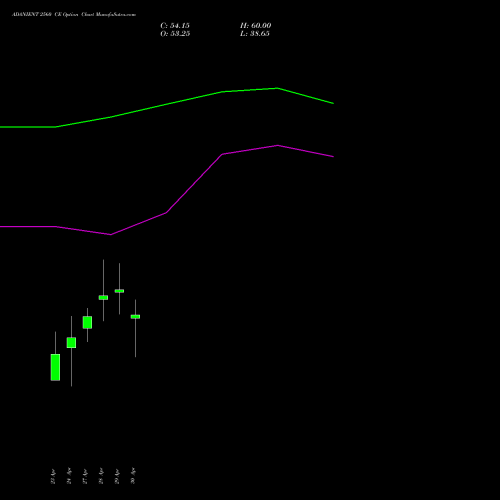Click the 27 Apr date label
500x500 pixels.
coord(85,476)
